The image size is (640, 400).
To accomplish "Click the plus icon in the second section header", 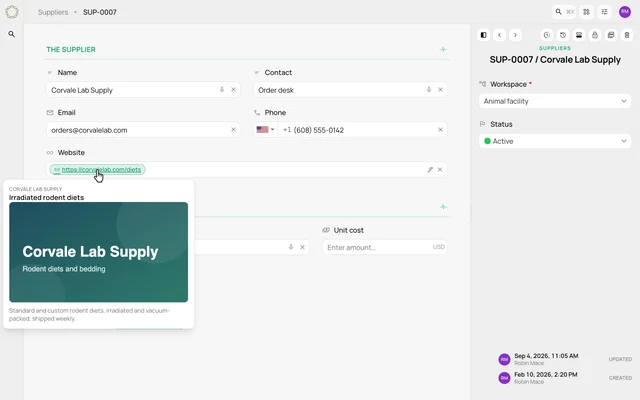I will (x=443, y=207).
